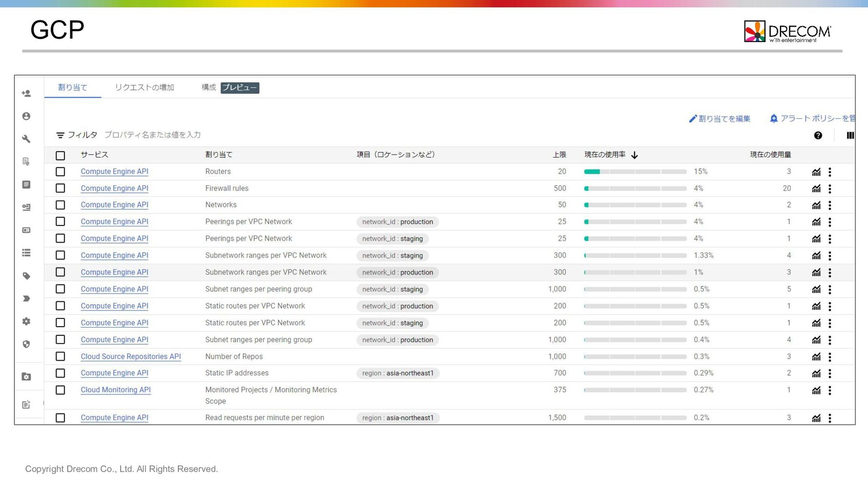This screenshot has width=868, height=488.
Task: Open more actions menu for Networks row
Action: pos(830,205)
